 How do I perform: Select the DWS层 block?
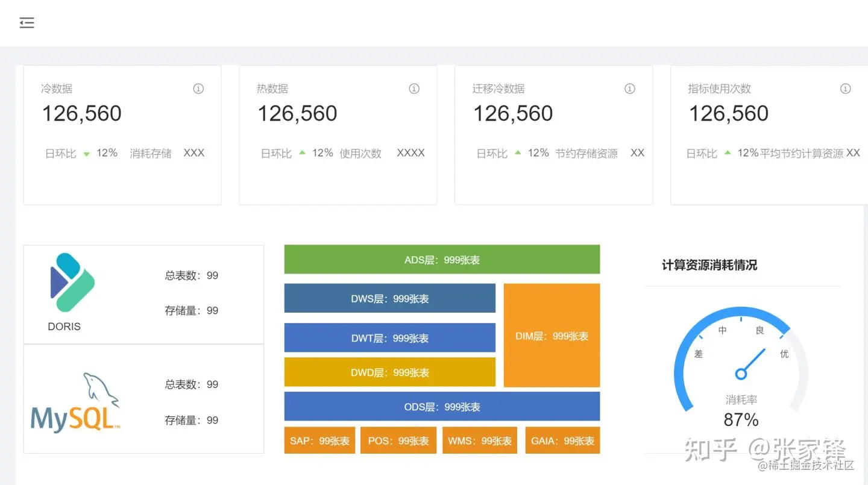point(390,298)
